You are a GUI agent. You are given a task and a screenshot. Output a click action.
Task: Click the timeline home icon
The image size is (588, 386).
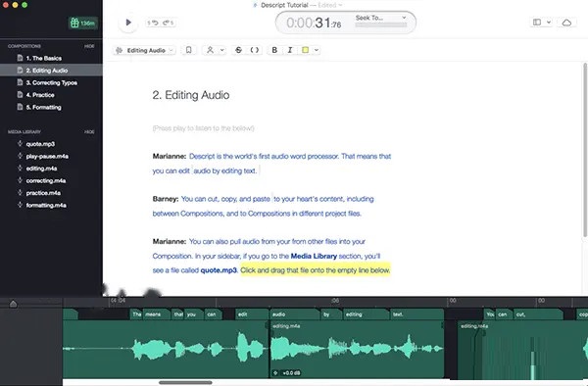pyautogui.click(x=13, y=304)
